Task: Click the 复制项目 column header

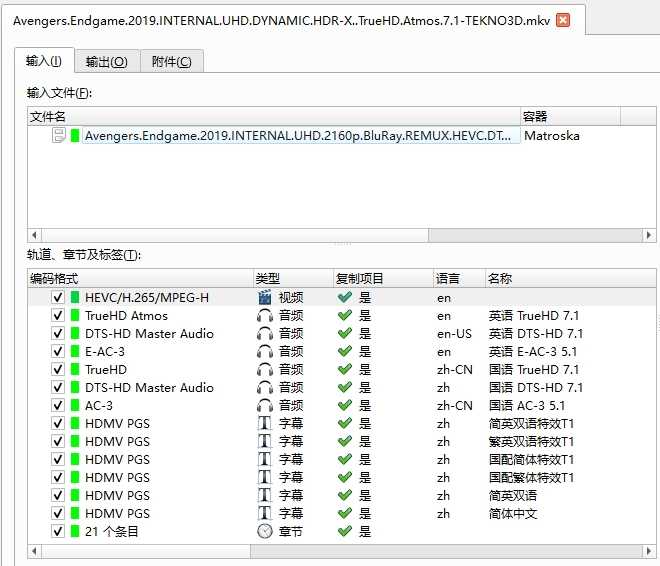Action: pos(383,278)
